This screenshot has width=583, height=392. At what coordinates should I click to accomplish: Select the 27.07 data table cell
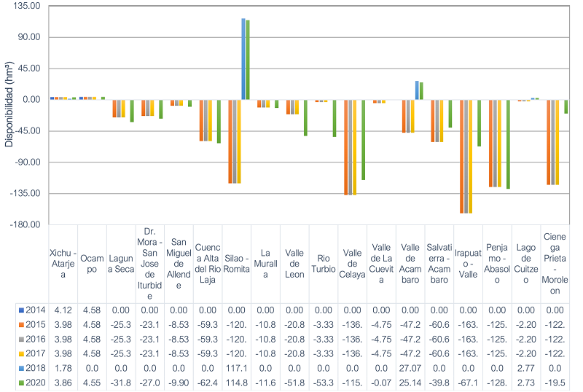pyautogui.click(x=410, y=366)
